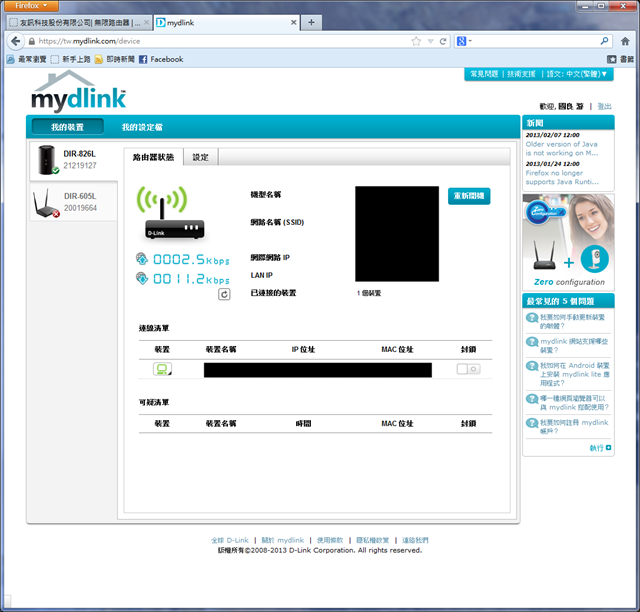Open the Firefox menu dropdown

tap(31, 6)
